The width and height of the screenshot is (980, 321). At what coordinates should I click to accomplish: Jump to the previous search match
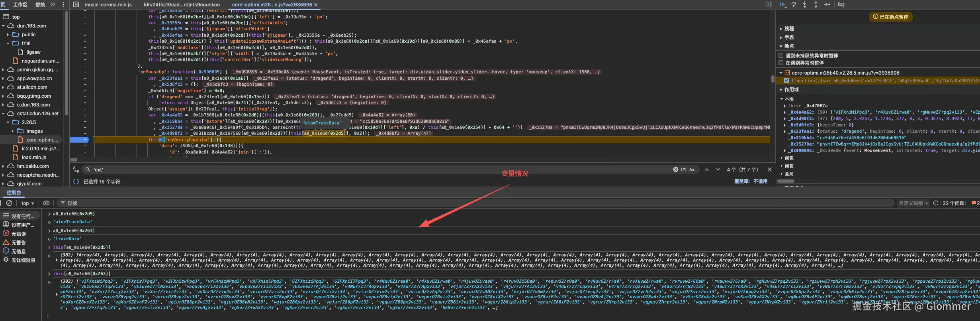tap(707, 169)
